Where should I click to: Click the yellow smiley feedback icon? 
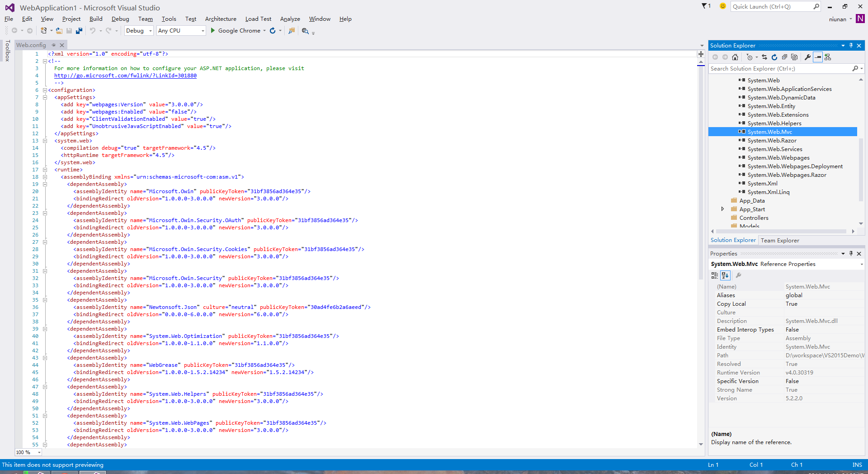(723, 6)
